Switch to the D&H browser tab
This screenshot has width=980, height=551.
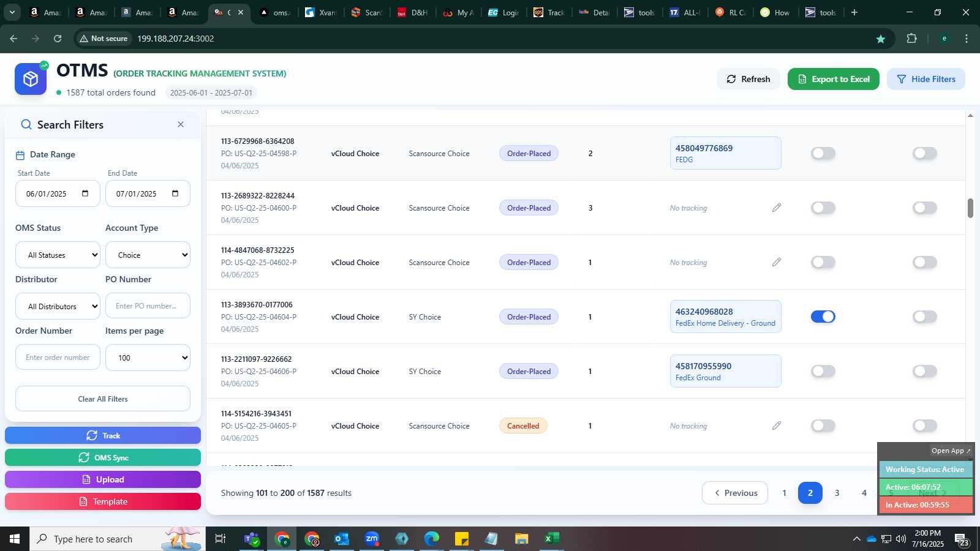412,12
